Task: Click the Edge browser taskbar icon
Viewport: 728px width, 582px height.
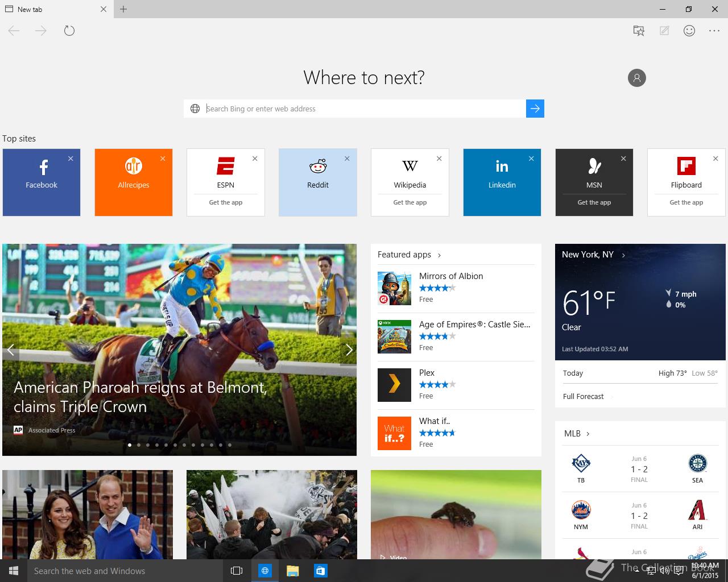Action: (265, 571)
